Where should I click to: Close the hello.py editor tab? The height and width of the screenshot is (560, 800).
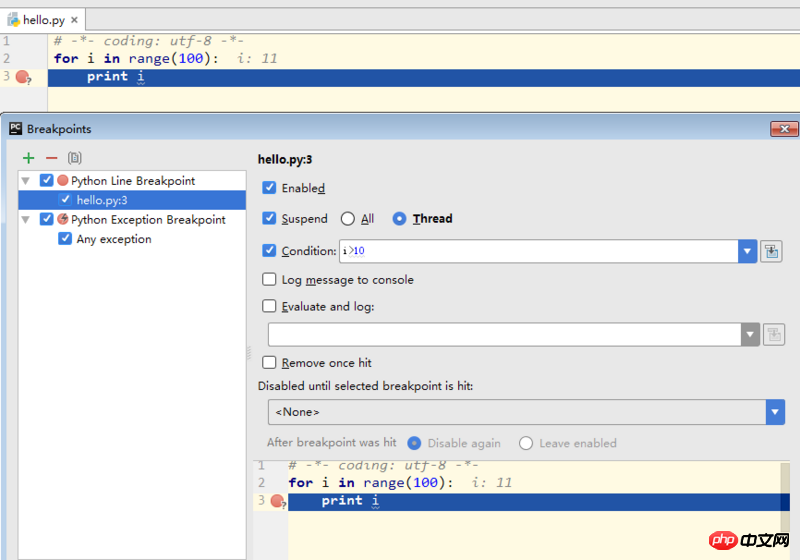coord(74,20)
